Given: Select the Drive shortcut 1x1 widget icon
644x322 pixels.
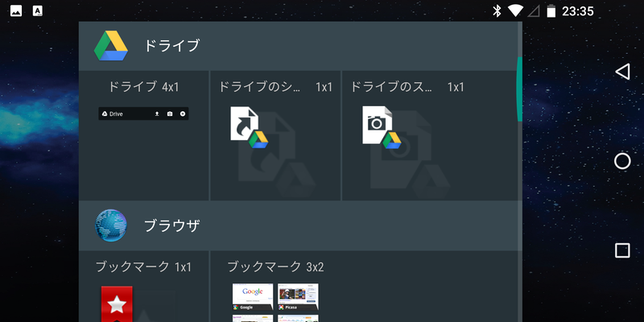Looking at the screenshot, I should 249,127.
